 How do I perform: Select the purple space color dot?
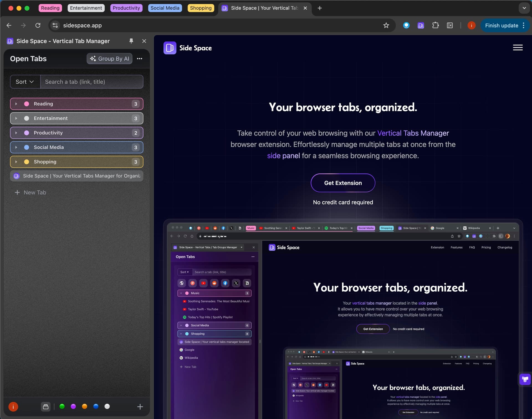point(73,406)
